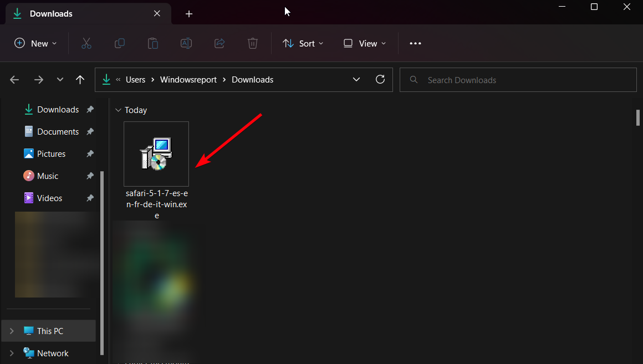This screenshot has width=643, height=364.
Task: Open recent locations chevron dropdown
Action: [60, 80]
